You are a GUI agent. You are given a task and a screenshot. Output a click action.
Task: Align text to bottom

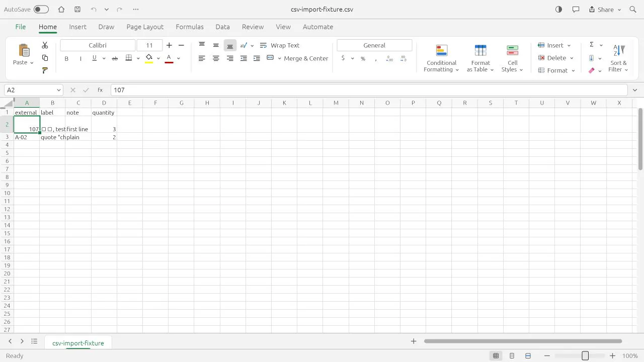(x=230, y=45)
